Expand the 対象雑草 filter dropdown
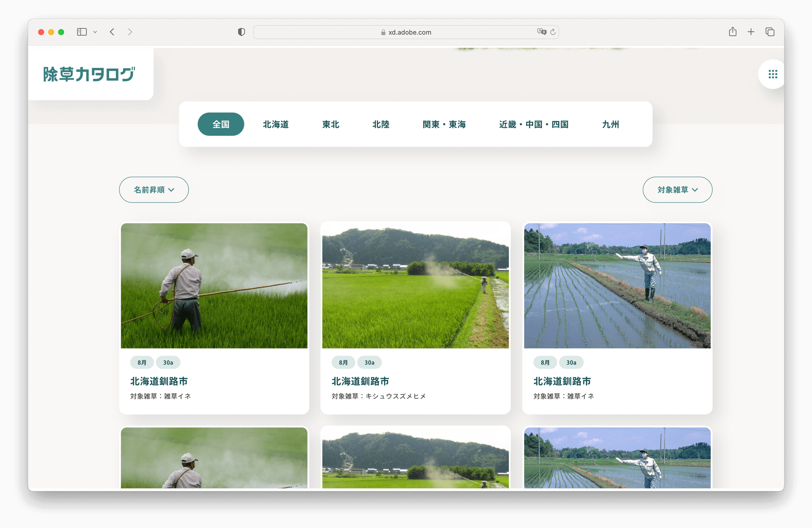This screenshot has height=528, width=812. pos(678,190)
